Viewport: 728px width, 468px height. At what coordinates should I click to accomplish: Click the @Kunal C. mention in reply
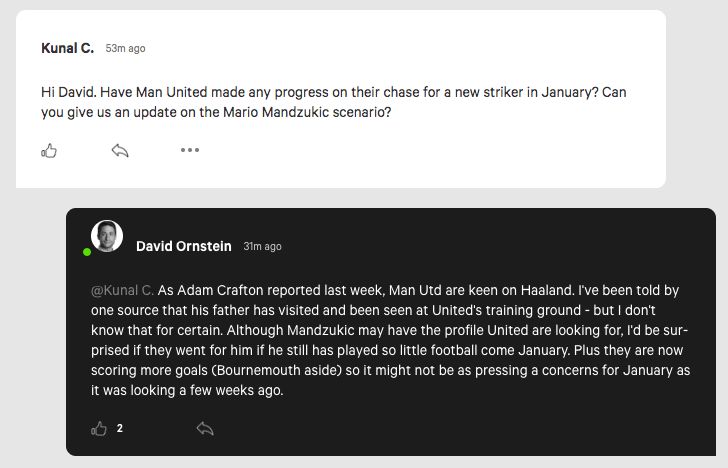click(123, 291)
